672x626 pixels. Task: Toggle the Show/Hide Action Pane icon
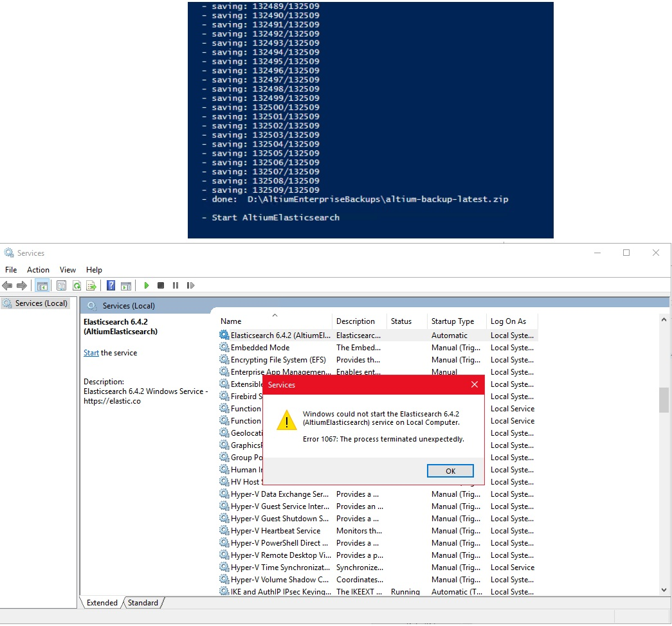126,286
